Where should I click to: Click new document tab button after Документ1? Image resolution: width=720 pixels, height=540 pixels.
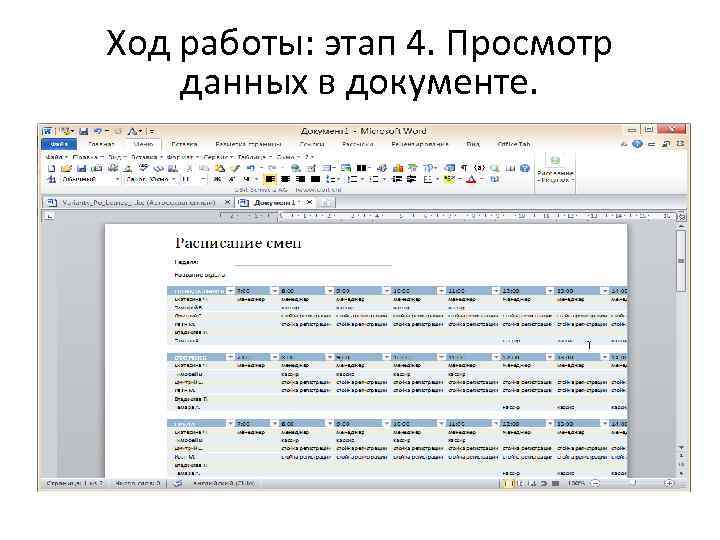(x=326, y=202)
